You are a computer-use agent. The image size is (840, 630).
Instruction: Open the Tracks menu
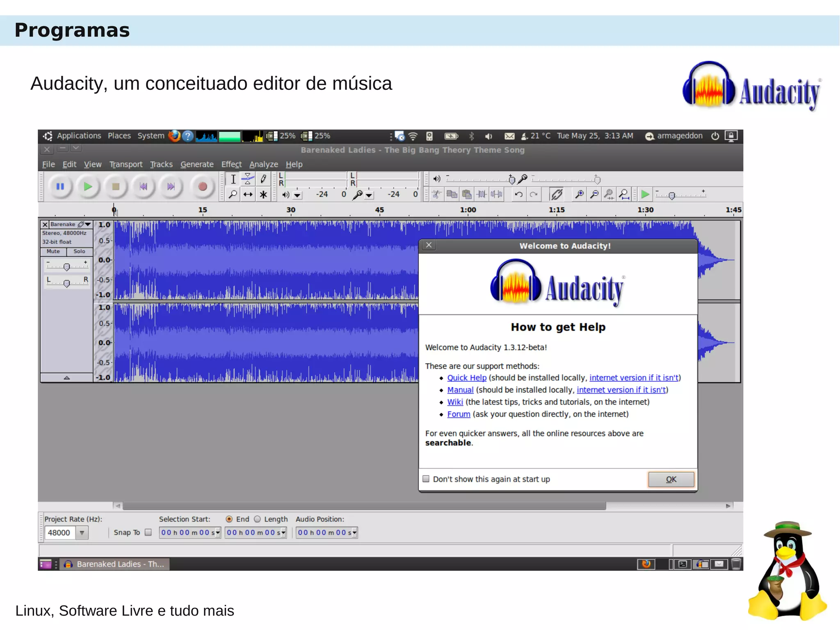click(161, 164)
